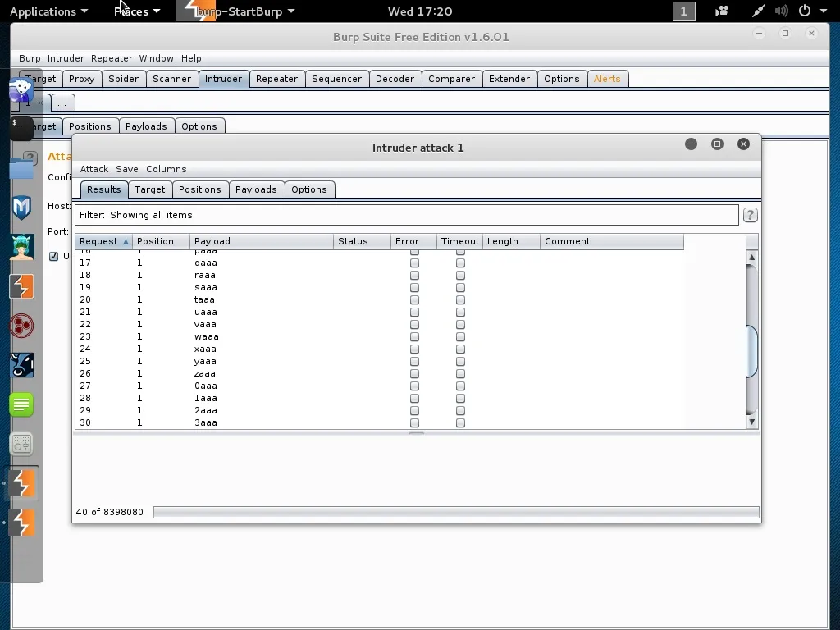
Task: Select the bottom running Burp dock icon
Action: (x=21, y=523)
